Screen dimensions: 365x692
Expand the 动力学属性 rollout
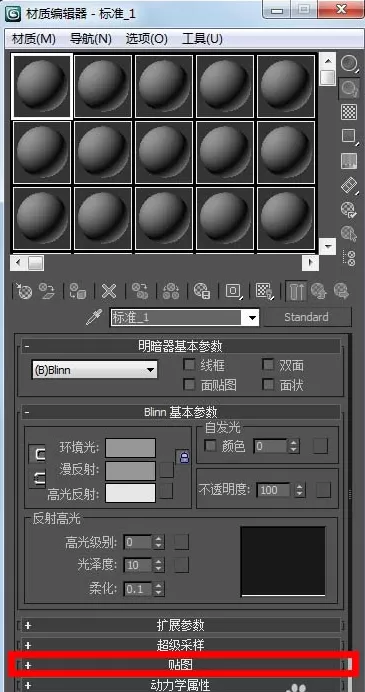point(181,685)
